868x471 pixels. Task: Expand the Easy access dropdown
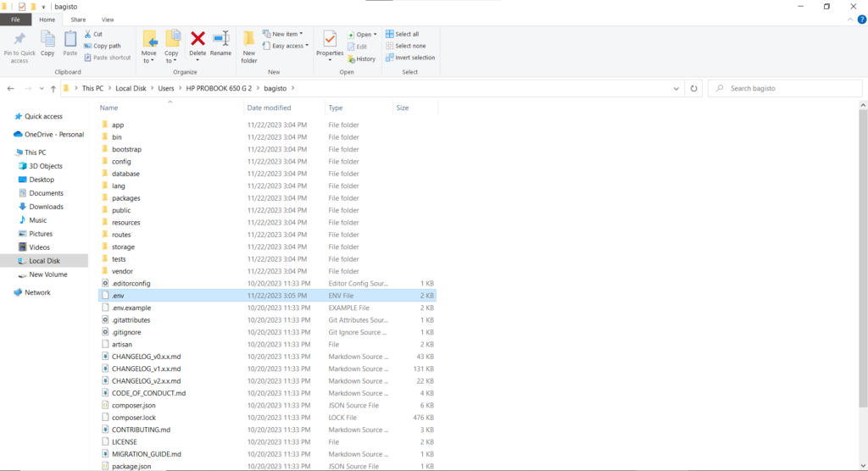pyautogui.click(x=284, y=46)
